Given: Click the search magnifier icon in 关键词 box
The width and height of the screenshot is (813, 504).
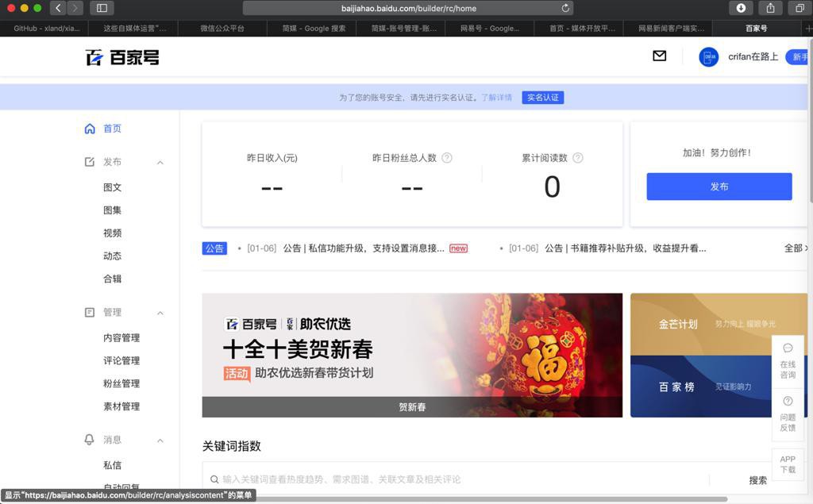Looking at the screenshot, I should click(214, 479).
